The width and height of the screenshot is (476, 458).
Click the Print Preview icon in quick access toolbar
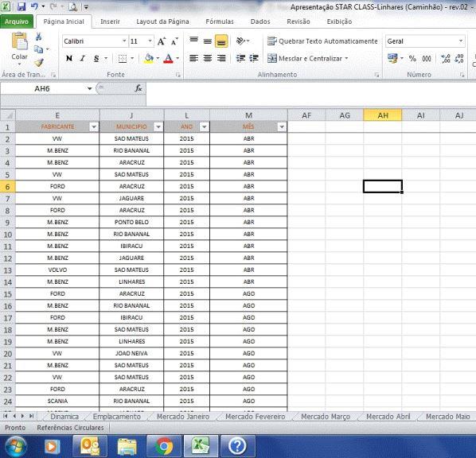(x=72, y=6)
